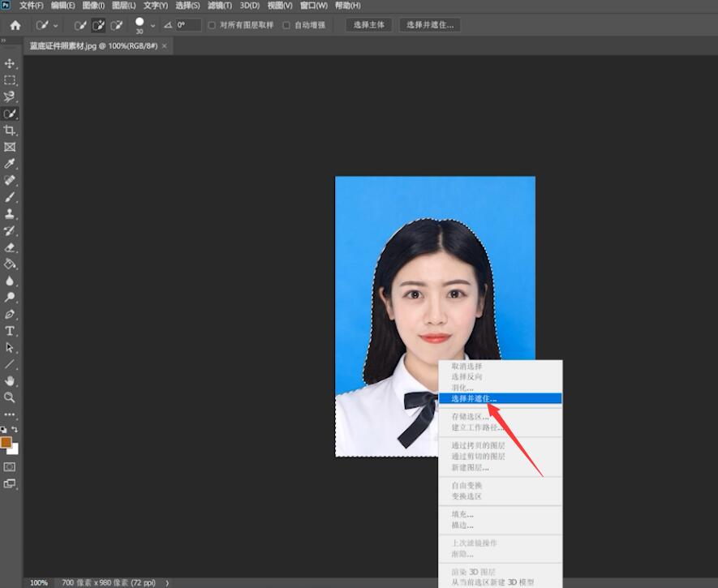
Task: Enable 自动增强 checkbox
Action: tap(286, 25)
